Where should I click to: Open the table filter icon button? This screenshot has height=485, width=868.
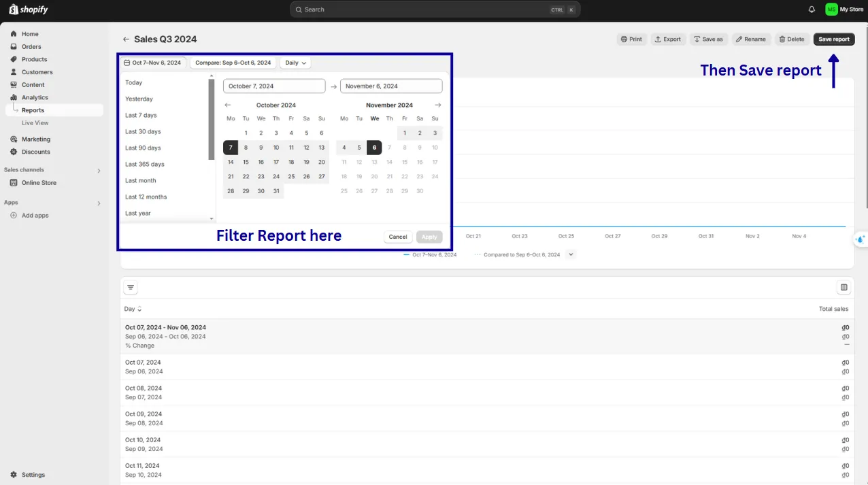(131, 288)
